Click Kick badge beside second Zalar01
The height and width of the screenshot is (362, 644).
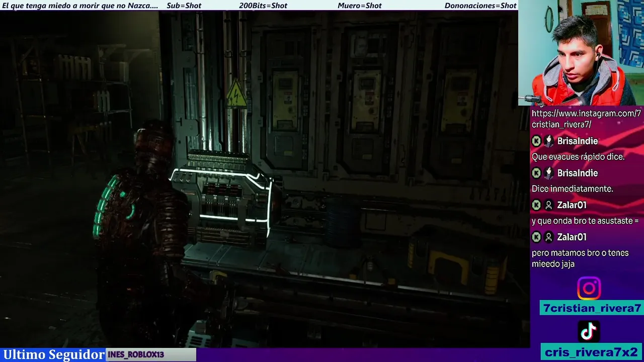coord(536,237)
